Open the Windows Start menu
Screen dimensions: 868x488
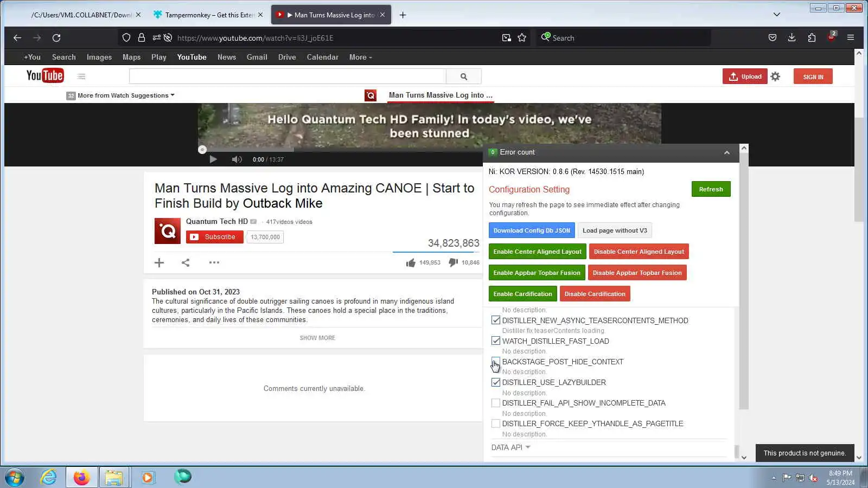tap(15, 477)
